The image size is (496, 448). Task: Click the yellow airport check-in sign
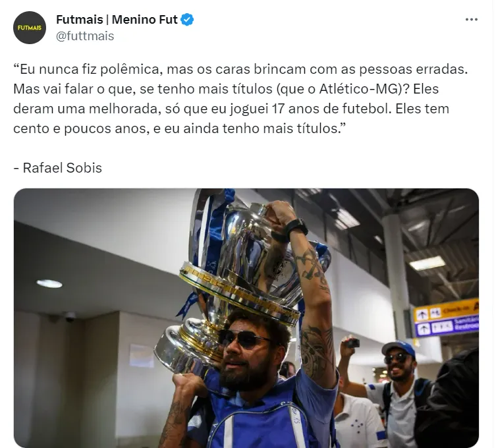pyautogui.click(x=446, y=310)
